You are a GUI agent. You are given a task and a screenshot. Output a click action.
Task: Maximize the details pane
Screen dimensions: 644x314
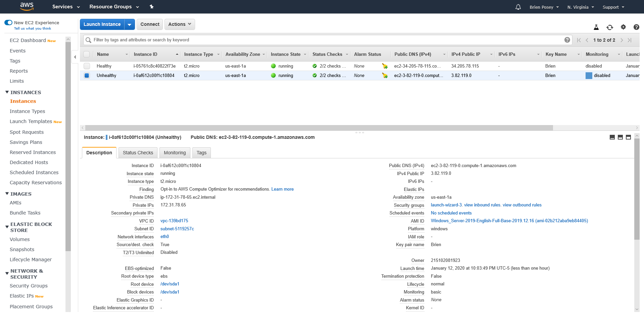pos(628,137)
